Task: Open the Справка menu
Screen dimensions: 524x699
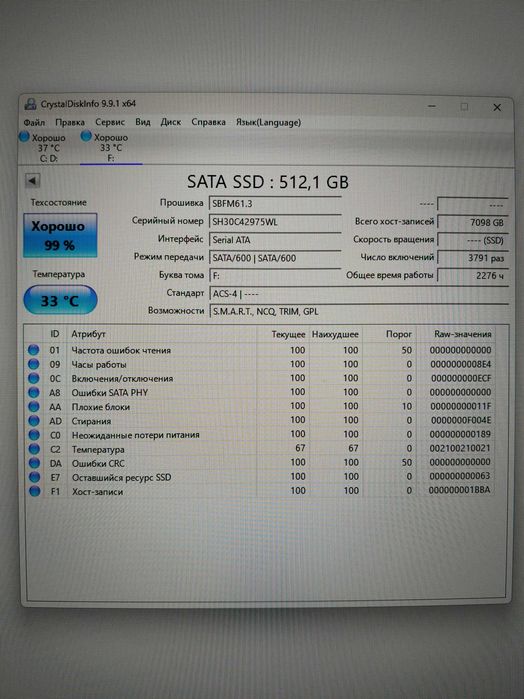Action: pyautogui.click(x=208, y=122)
